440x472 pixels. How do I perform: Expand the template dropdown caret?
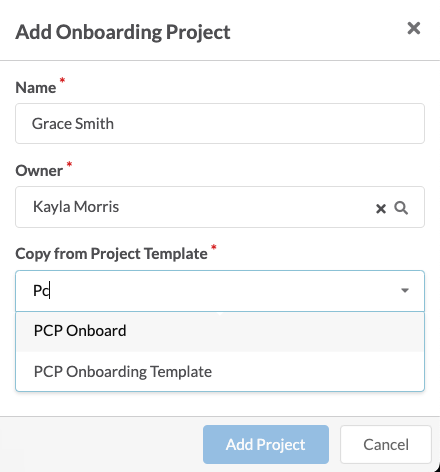click(405, 290)
